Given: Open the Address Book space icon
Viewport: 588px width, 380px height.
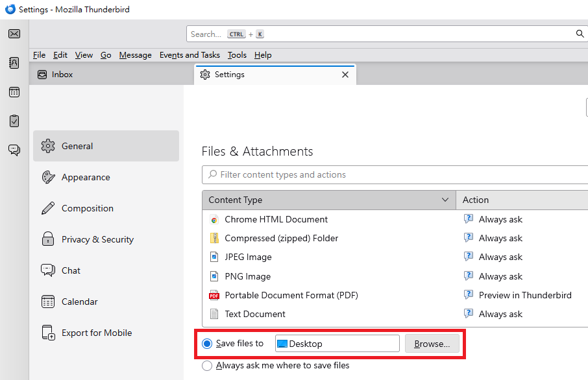Looking at the screenshot, I should 14,63.
